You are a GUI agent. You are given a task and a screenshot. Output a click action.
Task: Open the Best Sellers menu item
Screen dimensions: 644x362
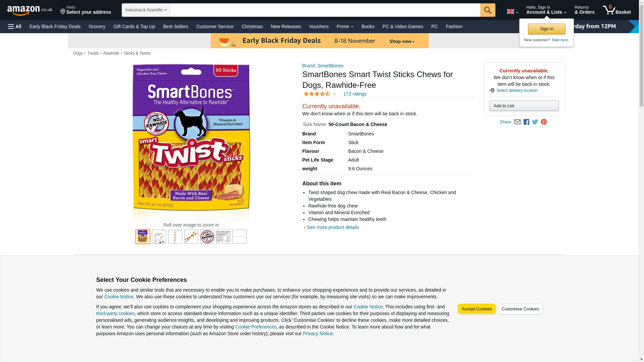coord(175,26)
